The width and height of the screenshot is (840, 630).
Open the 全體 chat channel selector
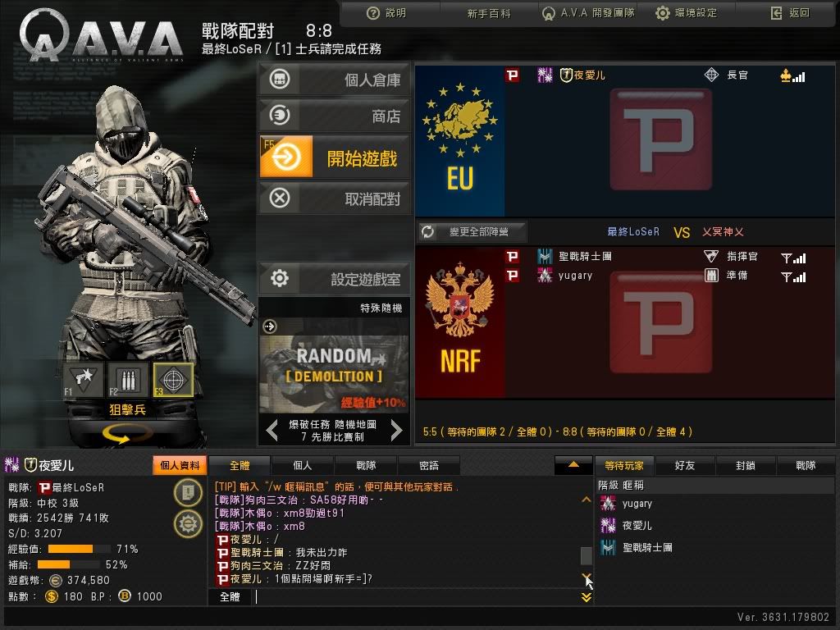click(230, 597)
